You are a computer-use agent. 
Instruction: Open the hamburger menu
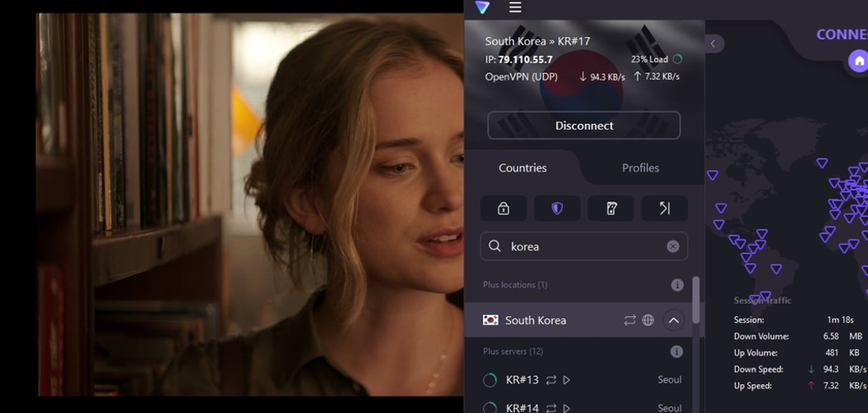(x=515, y=7)
